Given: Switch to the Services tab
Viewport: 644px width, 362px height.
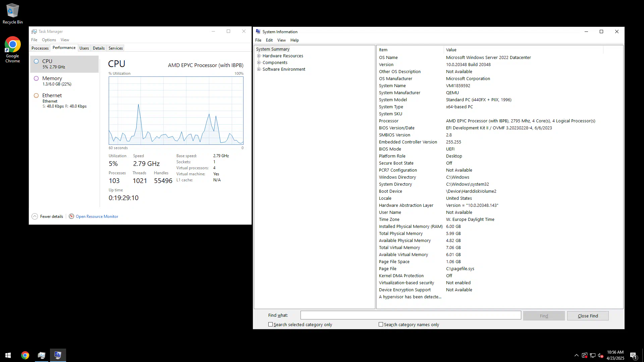Looking at the screenshot, I should (x=116, y=48).
